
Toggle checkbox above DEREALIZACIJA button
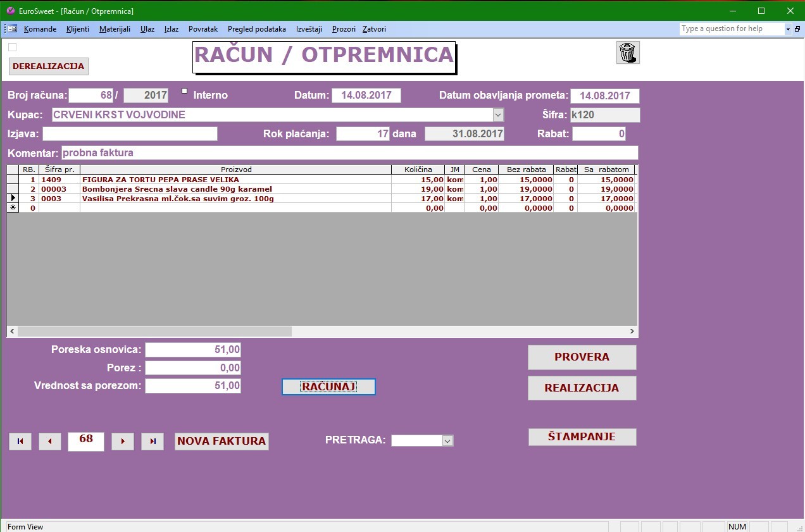pos(13,47)
